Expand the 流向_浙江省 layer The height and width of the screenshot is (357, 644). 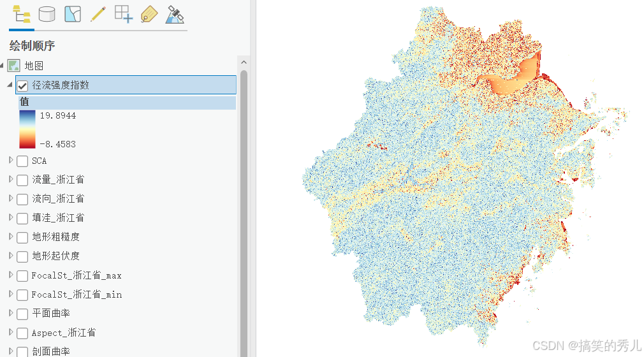11,198
